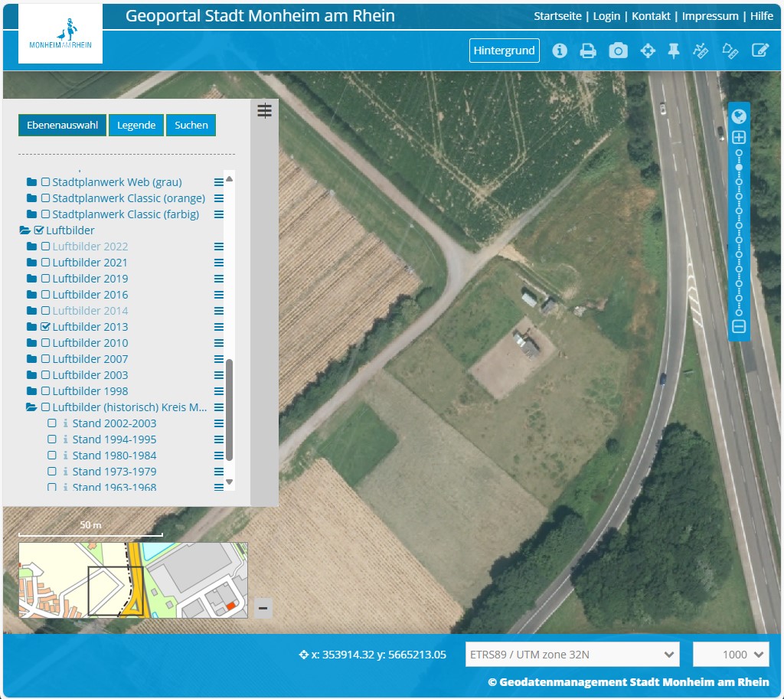Image resolution: width=784 pixels, height=699 pixels.
Task: Switch to the Legende tab
Action: point(136,125)
